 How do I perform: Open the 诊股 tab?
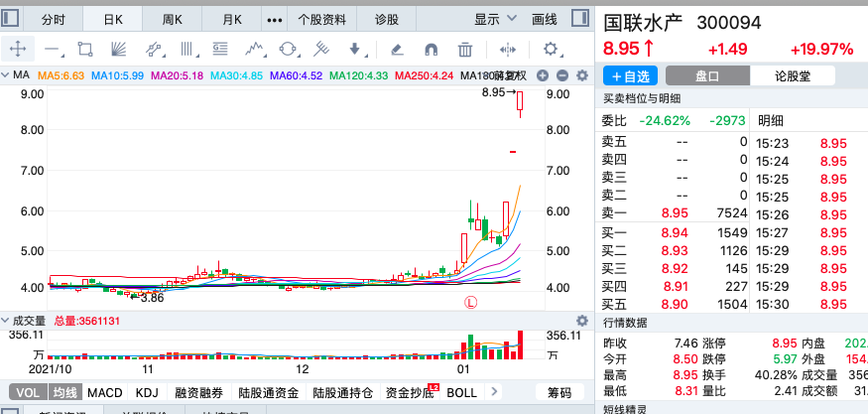[387, 20]
